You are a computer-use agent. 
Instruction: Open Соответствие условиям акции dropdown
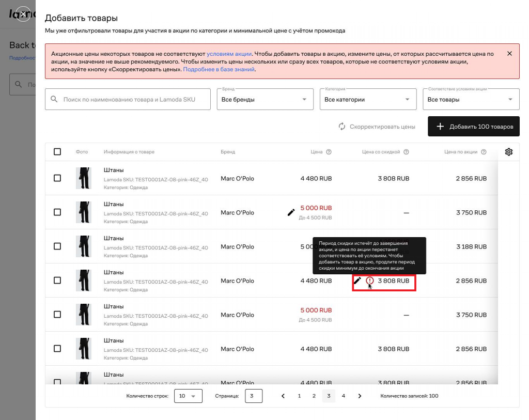tap(471, 99)
